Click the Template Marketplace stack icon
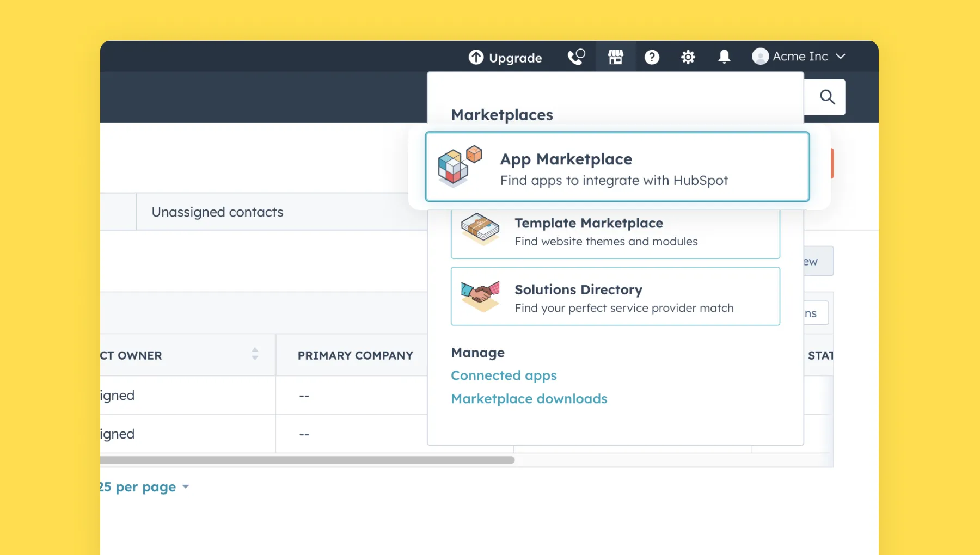The height and width of the screenshot is (555, 980). [480, 230]
